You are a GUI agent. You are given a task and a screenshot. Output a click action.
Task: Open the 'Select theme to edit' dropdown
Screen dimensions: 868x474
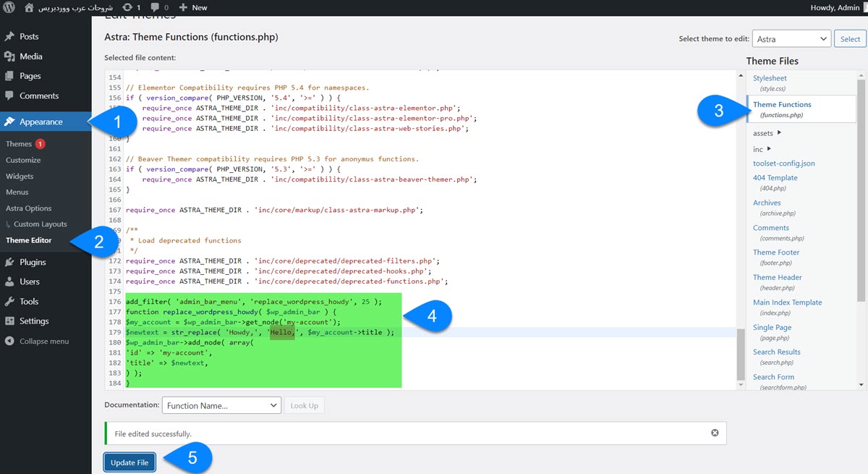click(791, 39)
